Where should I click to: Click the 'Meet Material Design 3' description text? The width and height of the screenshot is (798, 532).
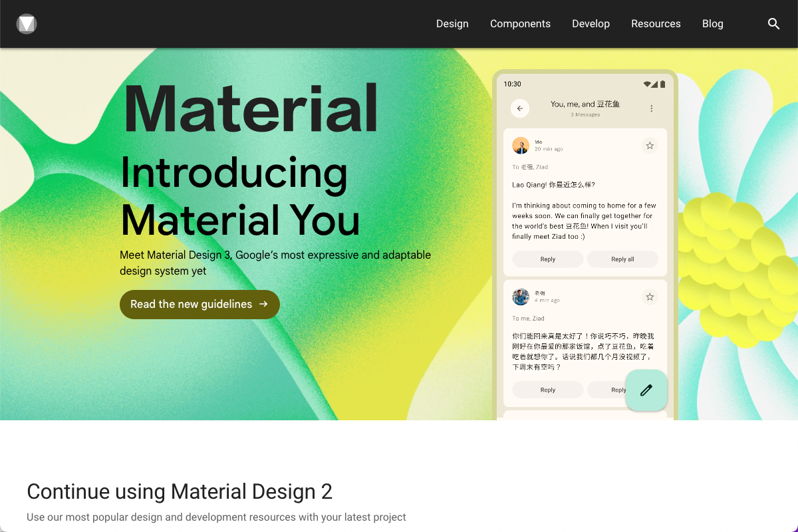click(275, 263)
